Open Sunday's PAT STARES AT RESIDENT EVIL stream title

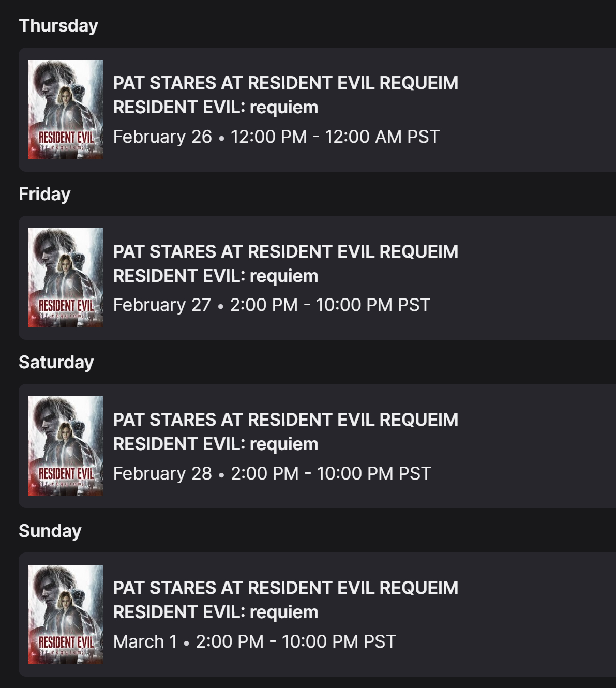(x=286, y=588)
